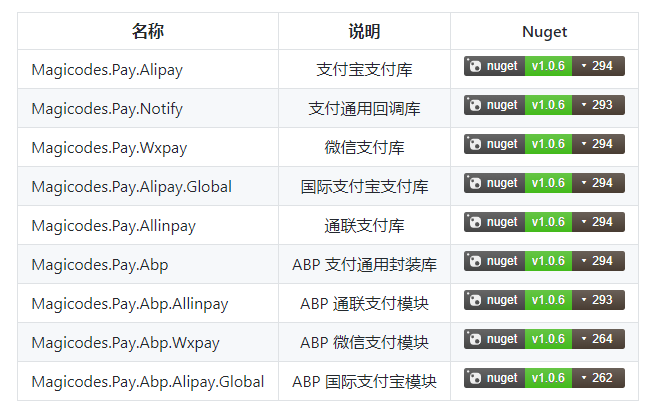Click the nuget logo icon for Magicodes.Pay.Alipay.Global

tap(475, 183)
